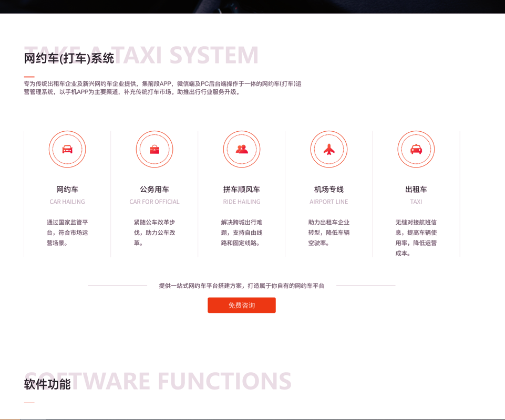Viewport: 505px width, 420px height.
Task: Select the 拼车顺风车 title
Action: 242,189
